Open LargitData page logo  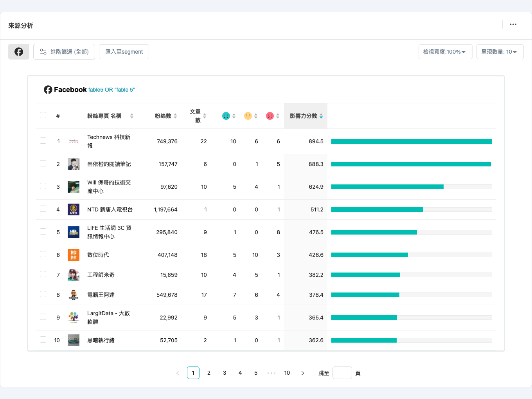[74, 318]
